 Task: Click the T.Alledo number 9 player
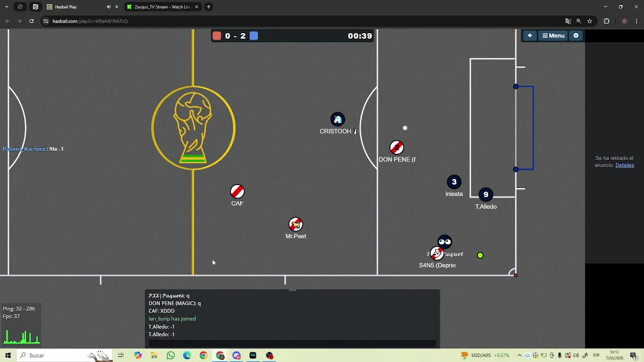click(x=486, y=195)
